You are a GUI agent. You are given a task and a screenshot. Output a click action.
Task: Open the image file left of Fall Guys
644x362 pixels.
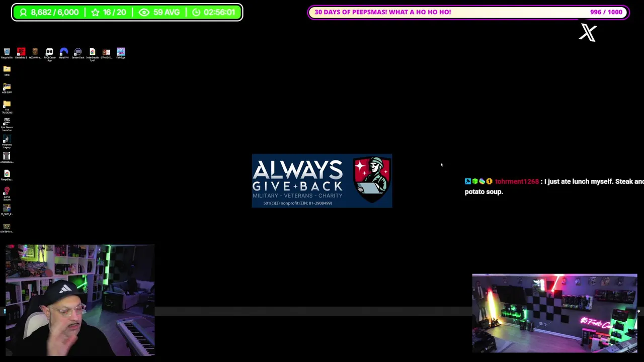(x=106, y=53)
